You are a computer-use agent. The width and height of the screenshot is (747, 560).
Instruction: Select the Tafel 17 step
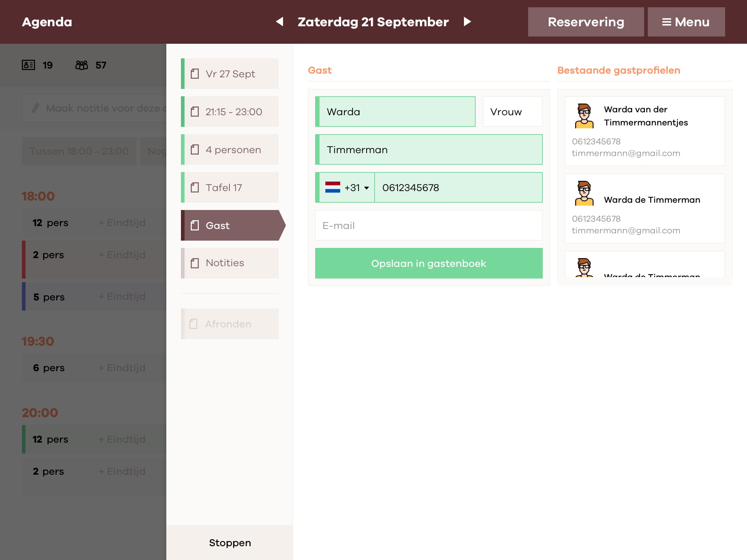[230, 188]
